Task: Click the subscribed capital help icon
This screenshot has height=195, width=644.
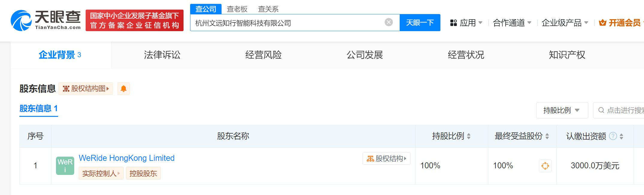Action: [x=613, y=136]
